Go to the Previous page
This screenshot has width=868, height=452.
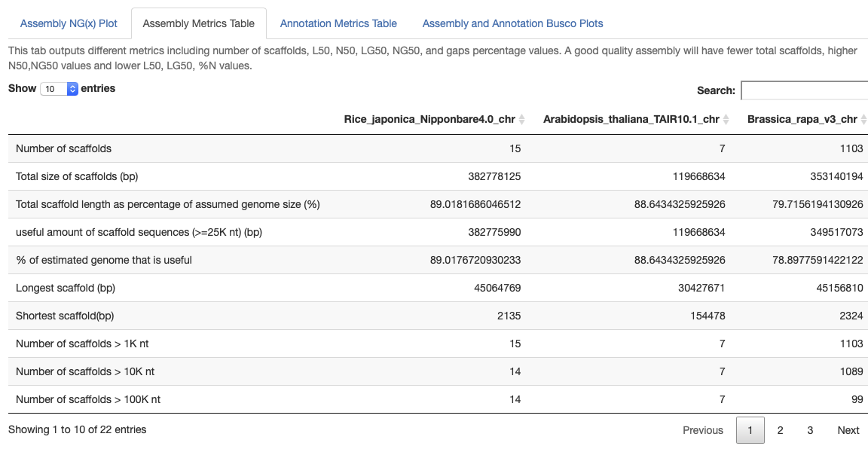click(x=702, y=430)
